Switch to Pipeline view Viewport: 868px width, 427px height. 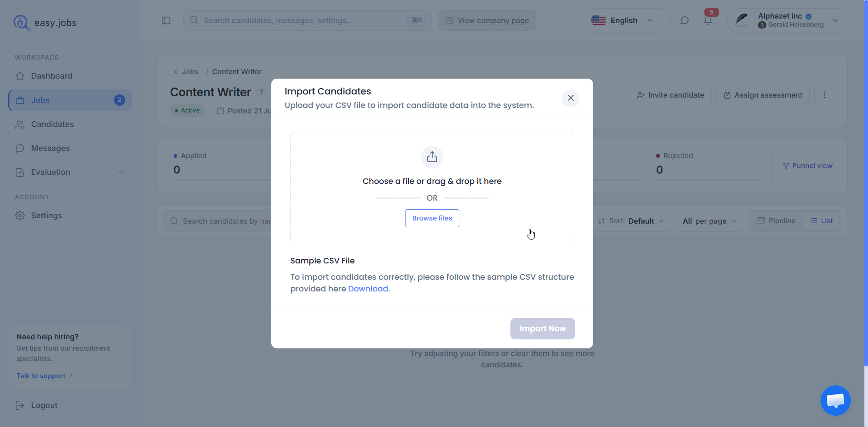[x=776, y=221]
